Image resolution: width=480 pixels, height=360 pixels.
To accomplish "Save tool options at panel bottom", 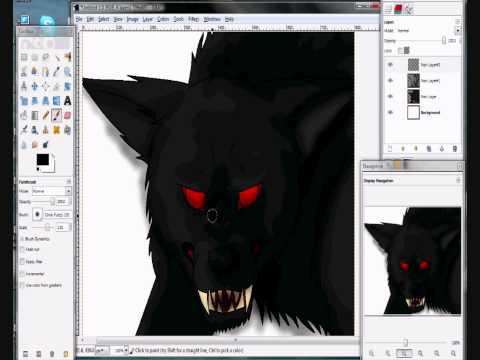I will pos(26,354).
